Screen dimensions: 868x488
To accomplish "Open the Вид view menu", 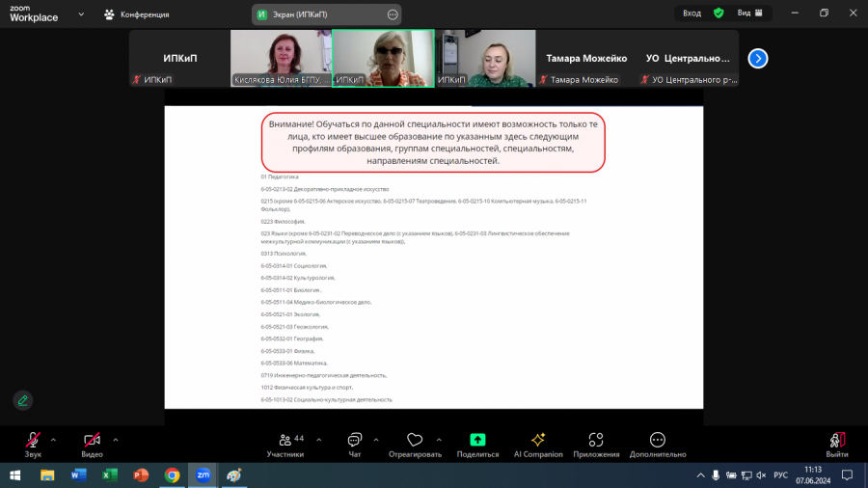I will [750, 14].
